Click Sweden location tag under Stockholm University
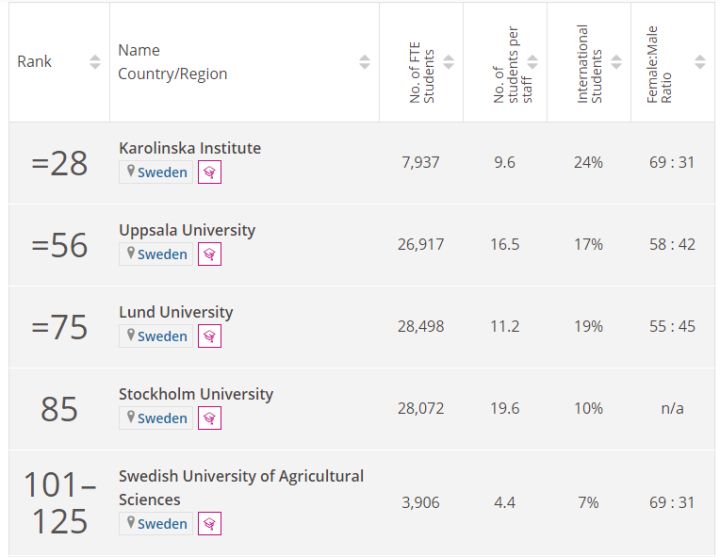Screen dimensions: 720x557 click(x=156, y=418)
